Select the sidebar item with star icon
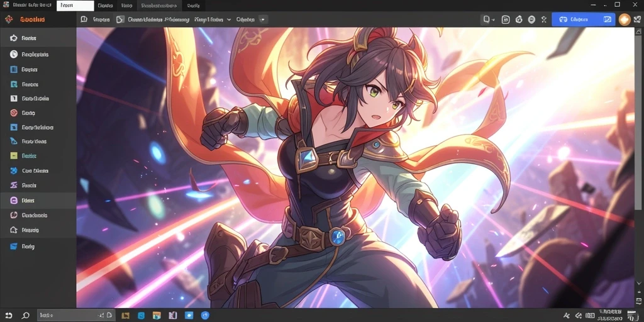Image resolution: width=644 pixels, height=322 pixels. pos(38,38)
